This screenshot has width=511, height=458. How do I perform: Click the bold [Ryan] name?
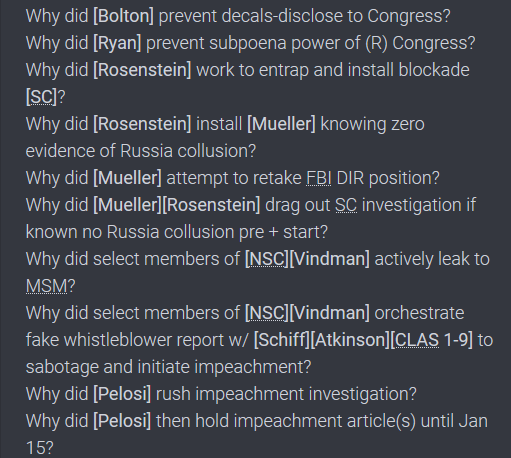117,43
